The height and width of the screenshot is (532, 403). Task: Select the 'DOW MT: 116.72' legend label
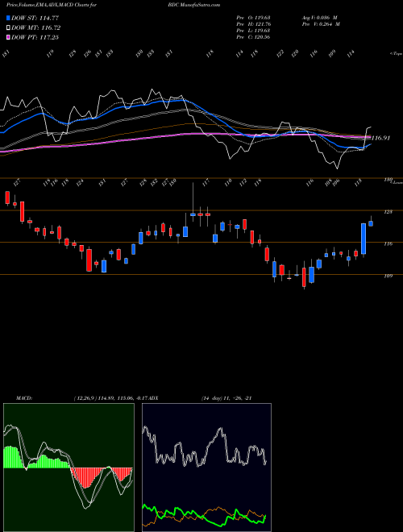click(x=35, y=27)
